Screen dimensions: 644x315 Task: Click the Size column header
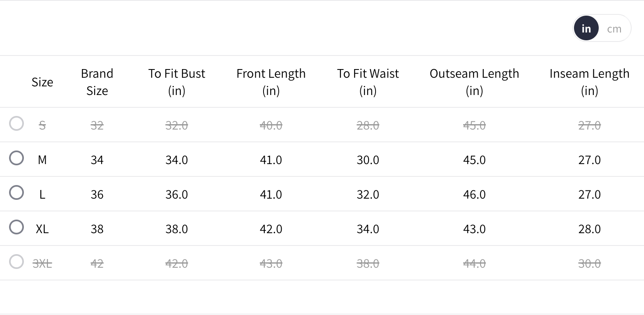tap(42, 82)
